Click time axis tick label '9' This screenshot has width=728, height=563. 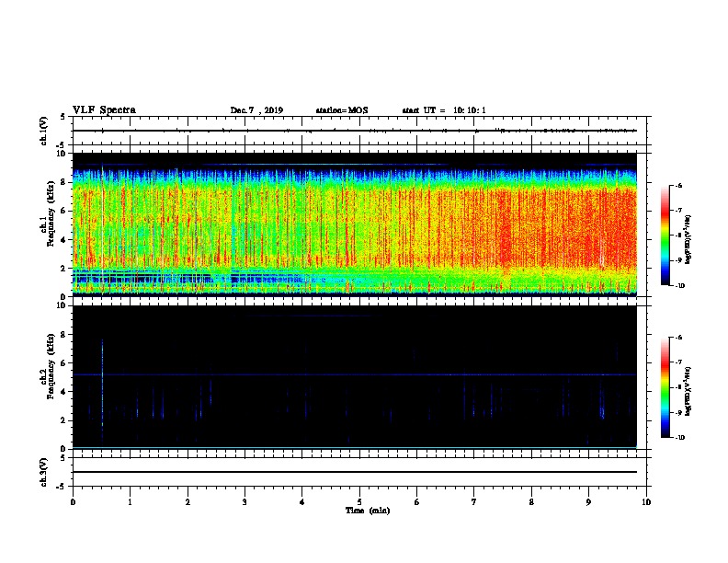[588, 501]
